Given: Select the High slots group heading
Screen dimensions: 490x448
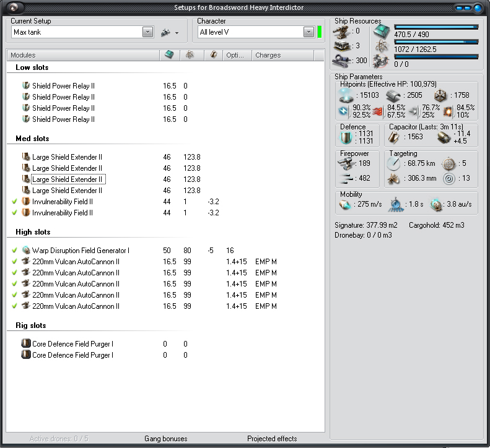Looking at the screenshot, I should pos(33,232).
